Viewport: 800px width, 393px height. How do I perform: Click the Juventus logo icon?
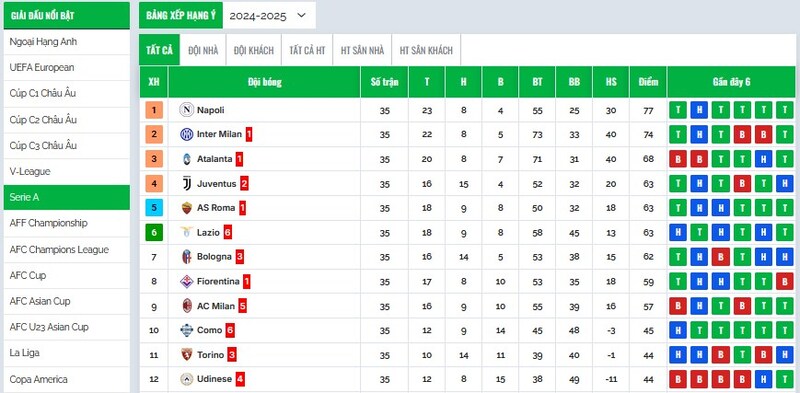(x=187, y=184)
